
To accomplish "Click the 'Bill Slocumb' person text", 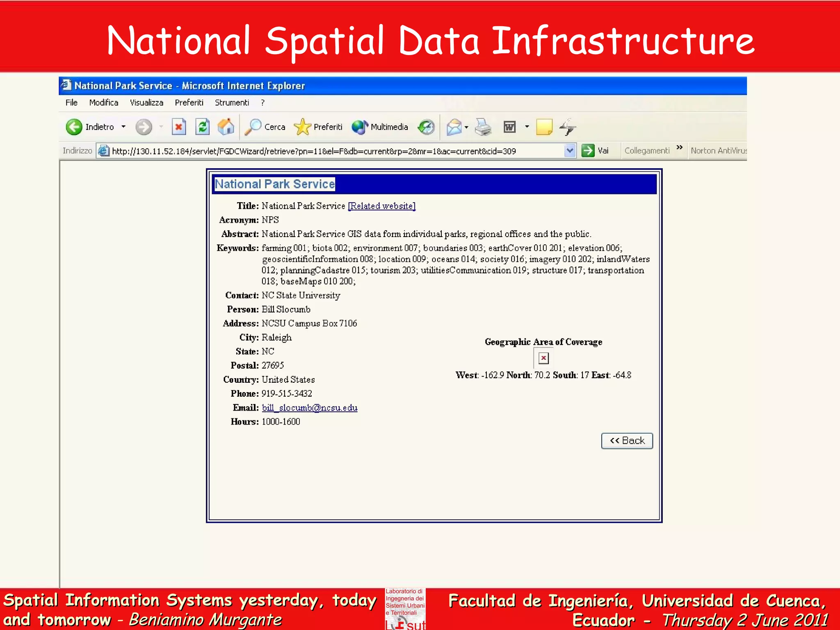I will (286, 309).
